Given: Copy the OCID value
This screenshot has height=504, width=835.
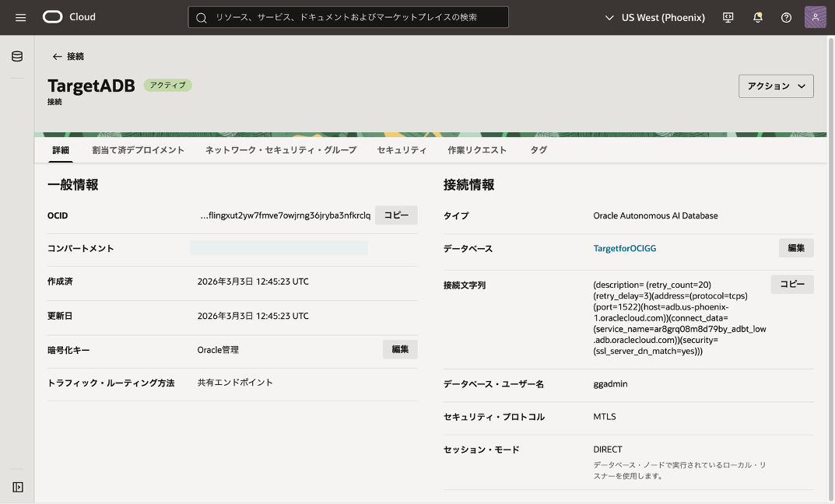Looking at the screenshot, I should (396, 215).
